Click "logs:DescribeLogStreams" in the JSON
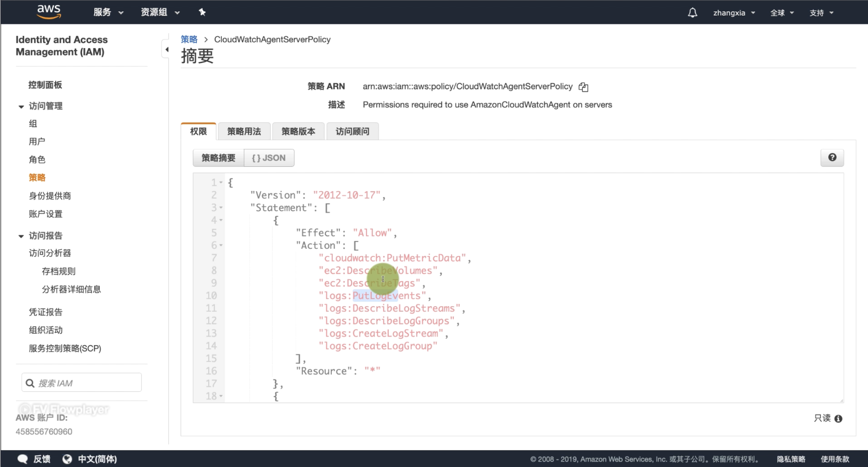 click(x=389, y=308)
